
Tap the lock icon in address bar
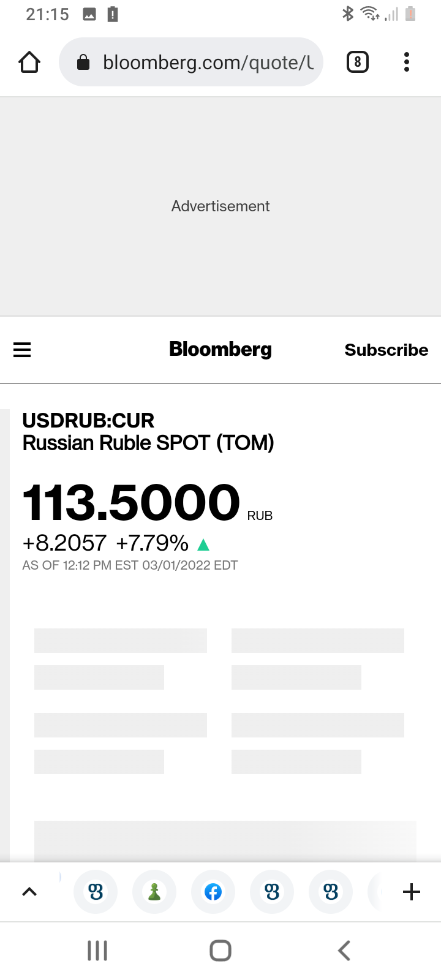click(83, 62)
